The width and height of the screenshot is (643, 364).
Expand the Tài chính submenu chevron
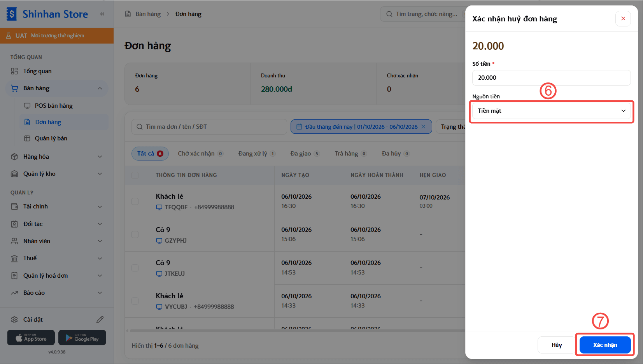pos(100,206)
